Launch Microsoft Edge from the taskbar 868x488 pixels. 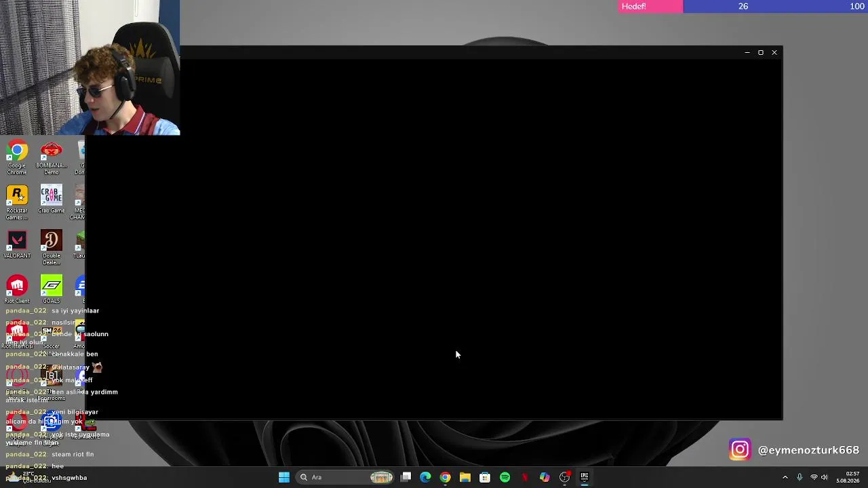pyautogui.click(x=425, y=477)
